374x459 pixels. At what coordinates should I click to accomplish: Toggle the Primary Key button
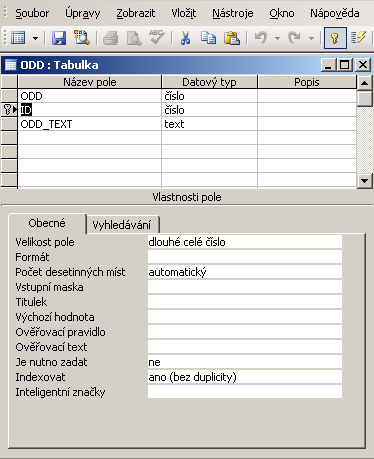(335, 38)
